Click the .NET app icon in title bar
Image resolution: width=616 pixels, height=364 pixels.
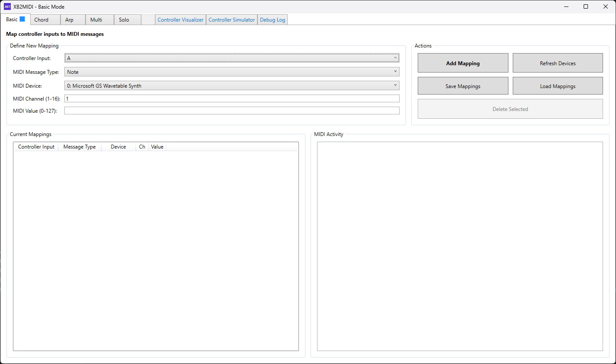tap(7, 6)
